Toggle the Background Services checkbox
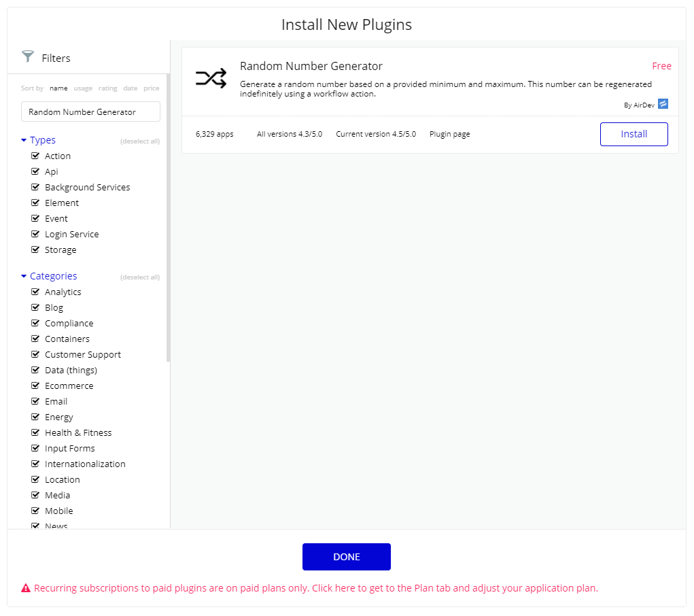Viewport: 694px width, 616px height. pyautogui.click(x=35, y=187)
